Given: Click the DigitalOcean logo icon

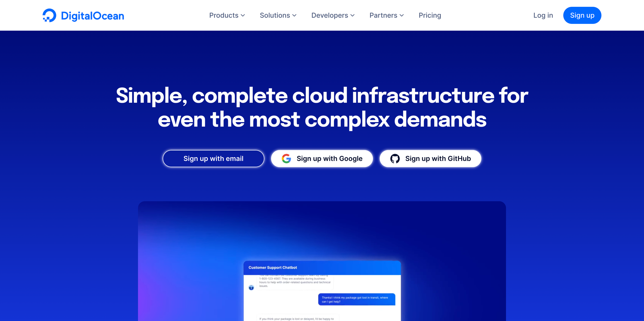Looking at the screenshot, I should 49,15.
